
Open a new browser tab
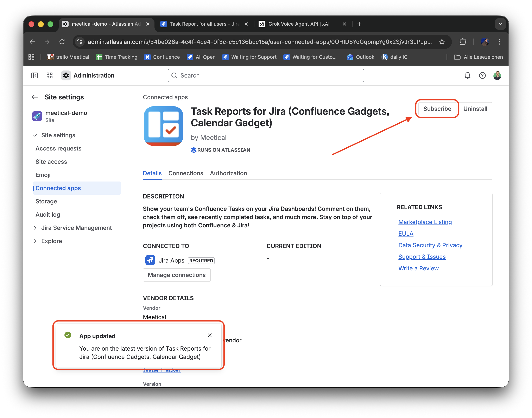(x=359, y=24)
